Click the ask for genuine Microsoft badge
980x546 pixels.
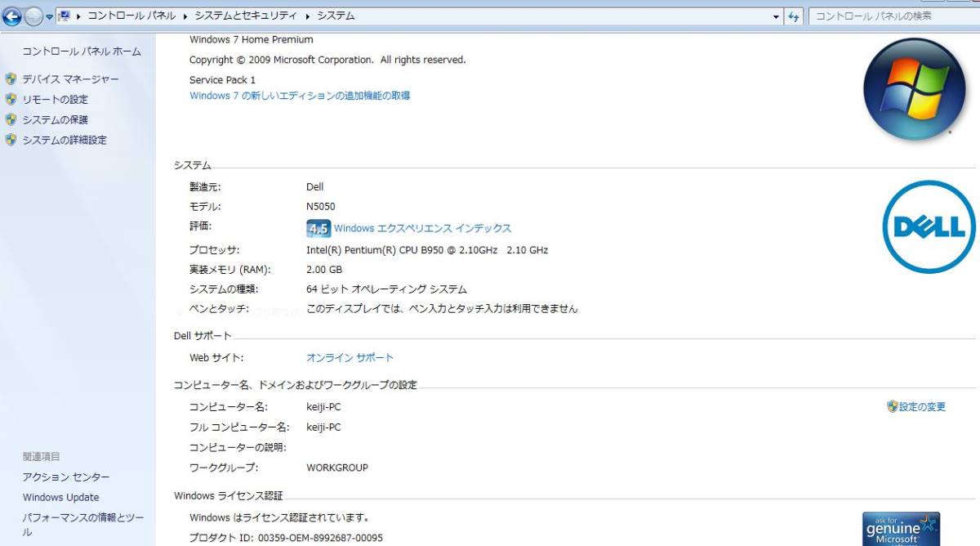901,529
